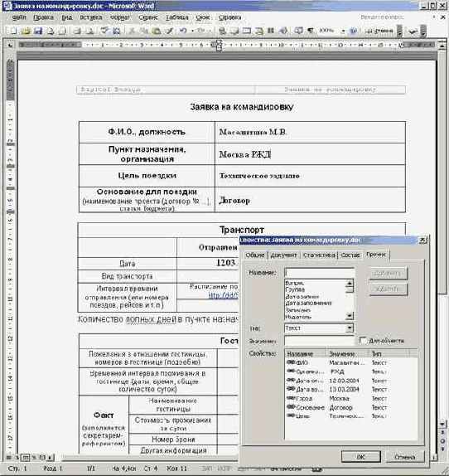This screenshot has width=449, height=476.
Task: Click the Undo arrow icon
Action: click(x=183, y=31)
